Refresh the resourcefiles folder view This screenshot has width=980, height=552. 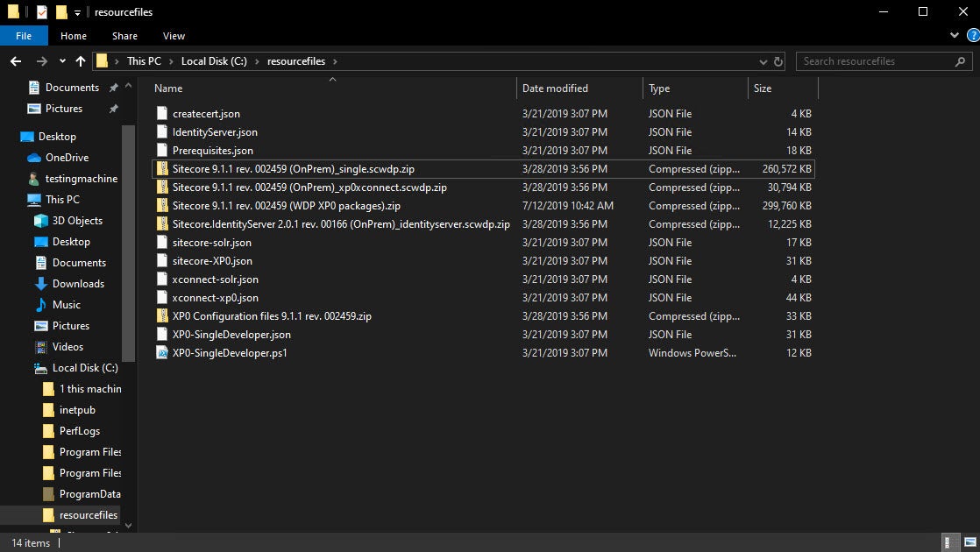point(778,61)
